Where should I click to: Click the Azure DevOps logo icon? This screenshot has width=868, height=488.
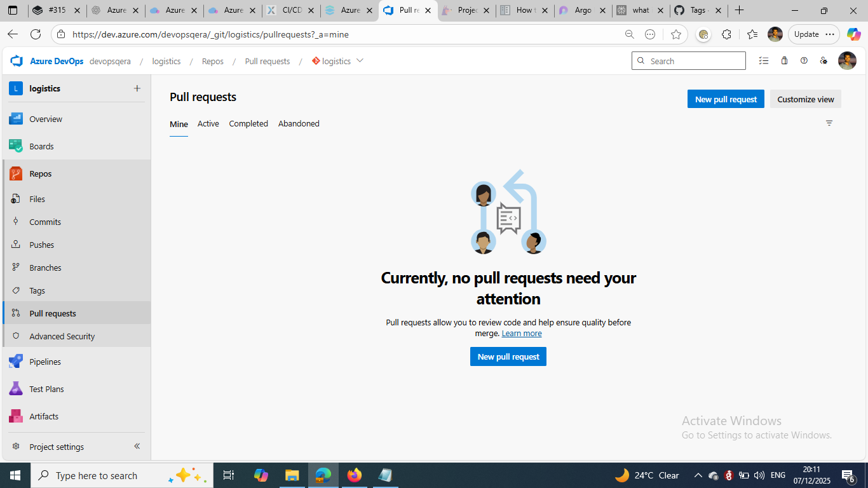(17, 61)
